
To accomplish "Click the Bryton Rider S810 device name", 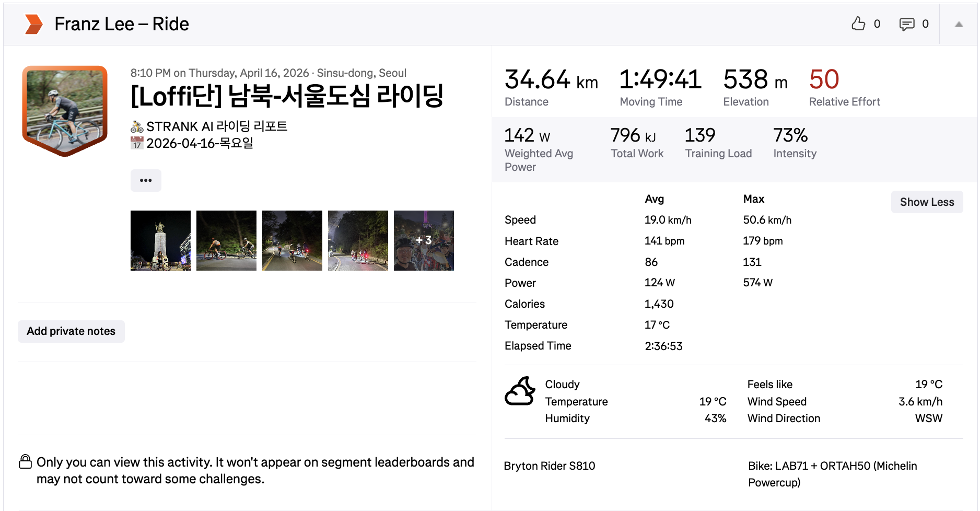I will (x=550, y=466).
